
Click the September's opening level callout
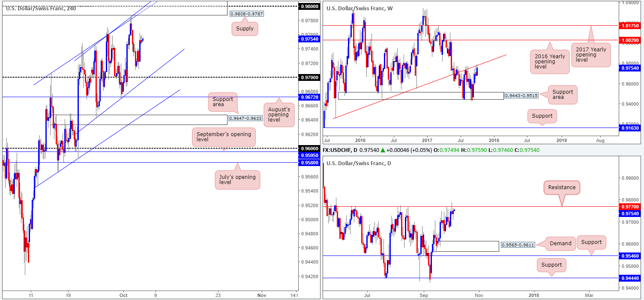tap(224, 137)
